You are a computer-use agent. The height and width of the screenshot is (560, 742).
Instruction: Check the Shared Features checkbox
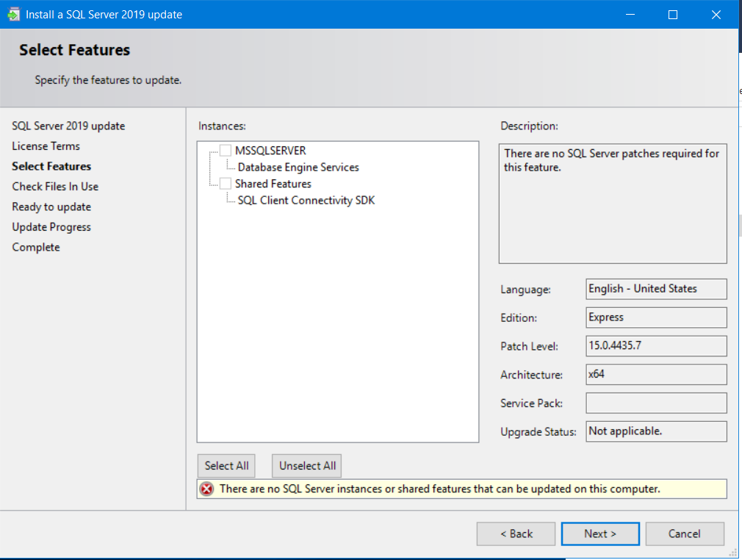click(226, 184)
